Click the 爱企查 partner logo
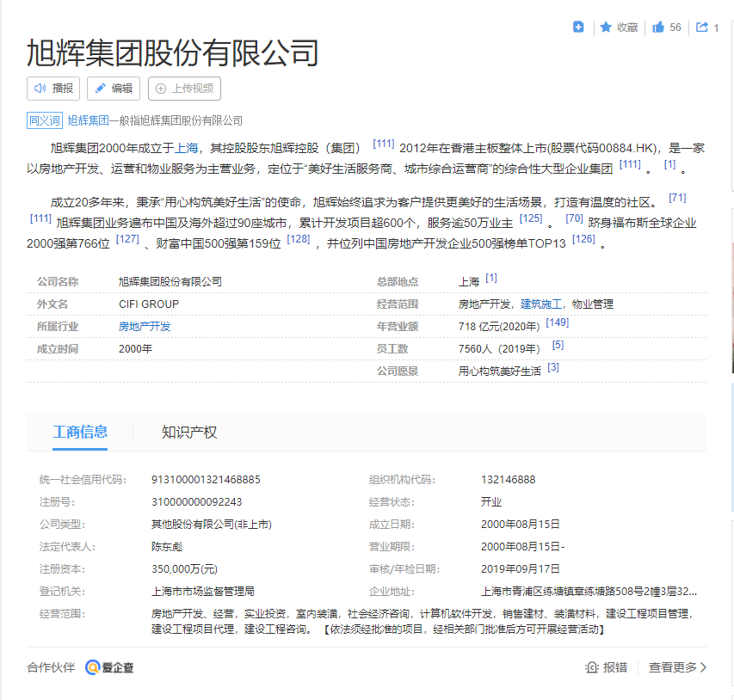Screen dimensions: 734x700 point(109,667)
